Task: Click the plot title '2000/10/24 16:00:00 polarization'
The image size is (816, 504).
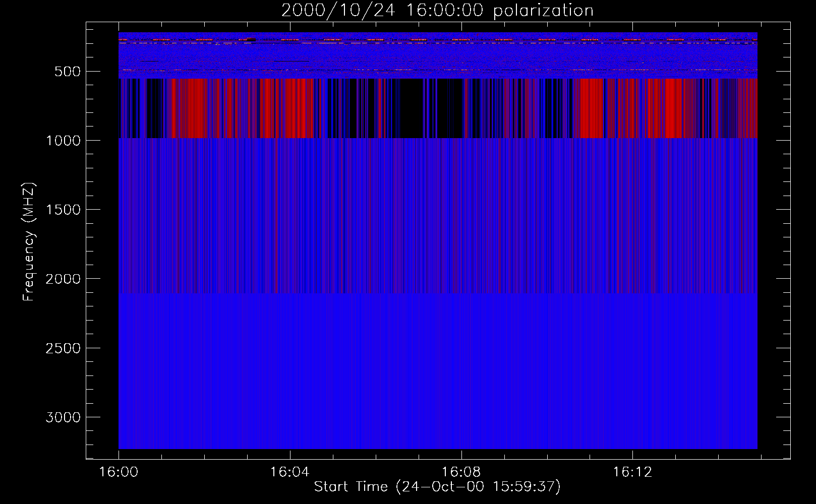Action: 437,11
